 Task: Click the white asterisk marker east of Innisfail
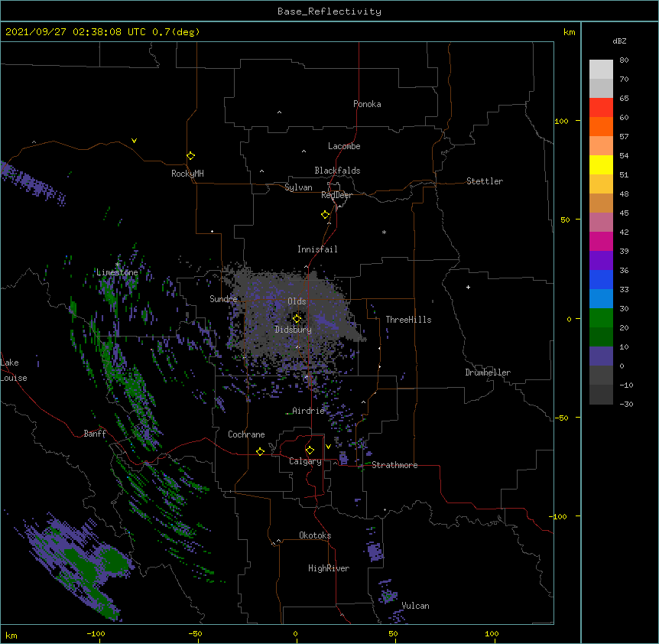[x=384, y=232]
